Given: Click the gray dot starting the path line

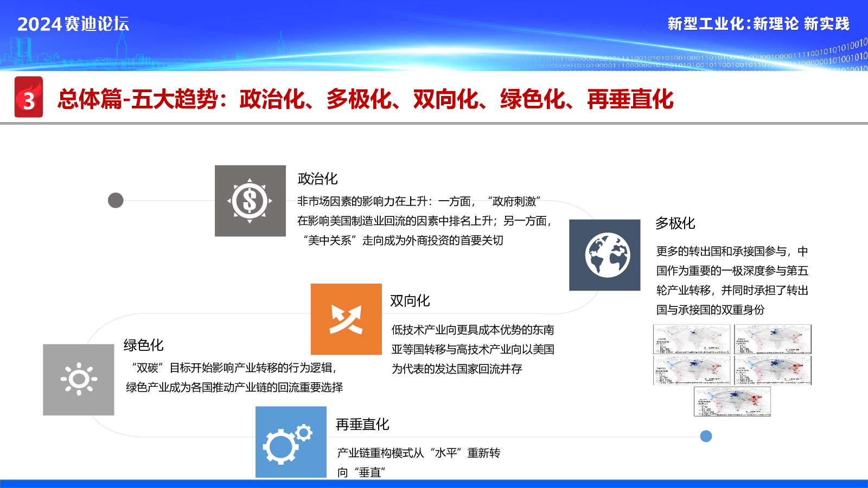Looking at the screenshot, I should [x=116, y=201].
